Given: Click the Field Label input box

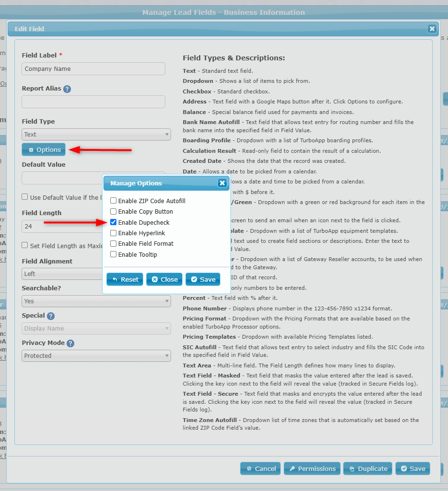Looking at the screenshot, I should pos(93,69).
